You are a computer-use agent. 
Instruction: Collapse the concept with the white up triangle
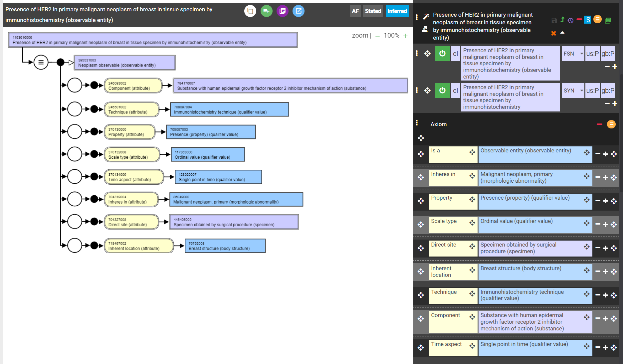coord(562,33)
